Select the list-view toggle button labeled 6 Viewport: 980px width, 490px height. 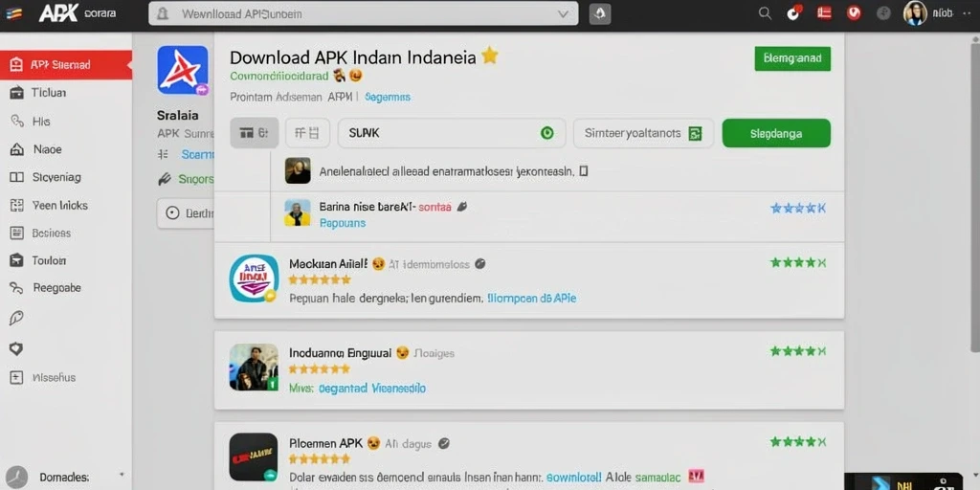[255, 133]
